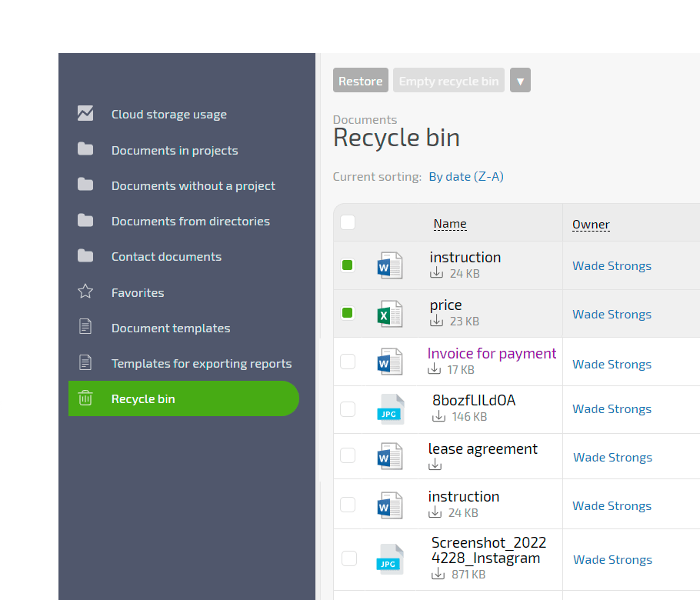Open the price file name
The image size is (700, 600).
[x=445, y=305]
